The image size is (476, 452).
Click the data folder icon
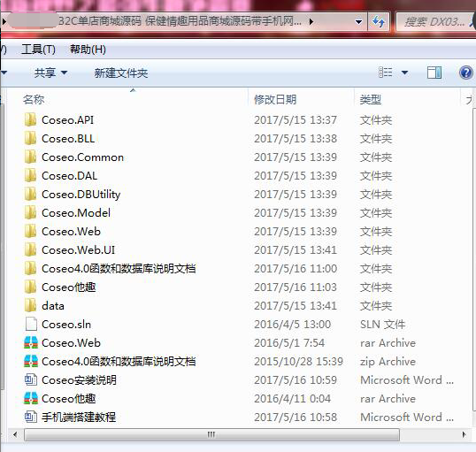30,305
